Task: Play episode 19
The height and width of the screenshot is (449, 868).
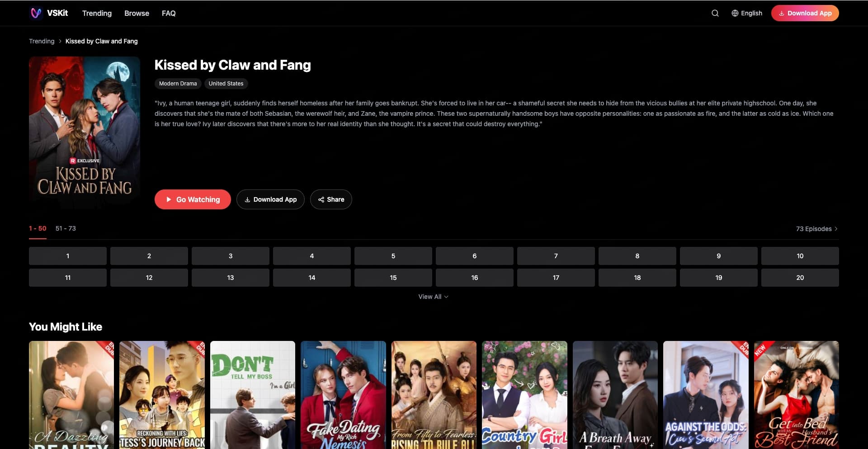Action: click(x=719, y=278)
